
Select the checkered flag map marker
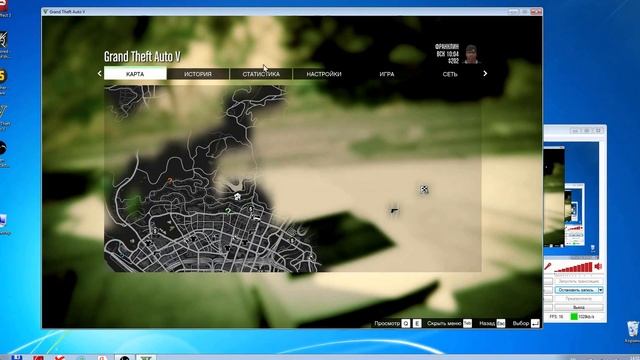(x=424, y=189)
